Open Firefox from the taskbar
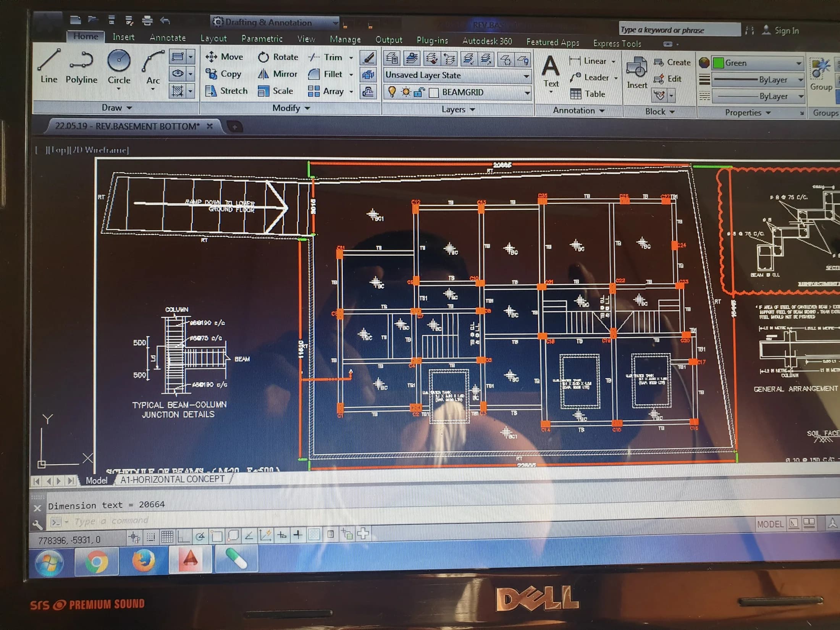The height and width of the screenshot is (630, 840). point(144,561)
